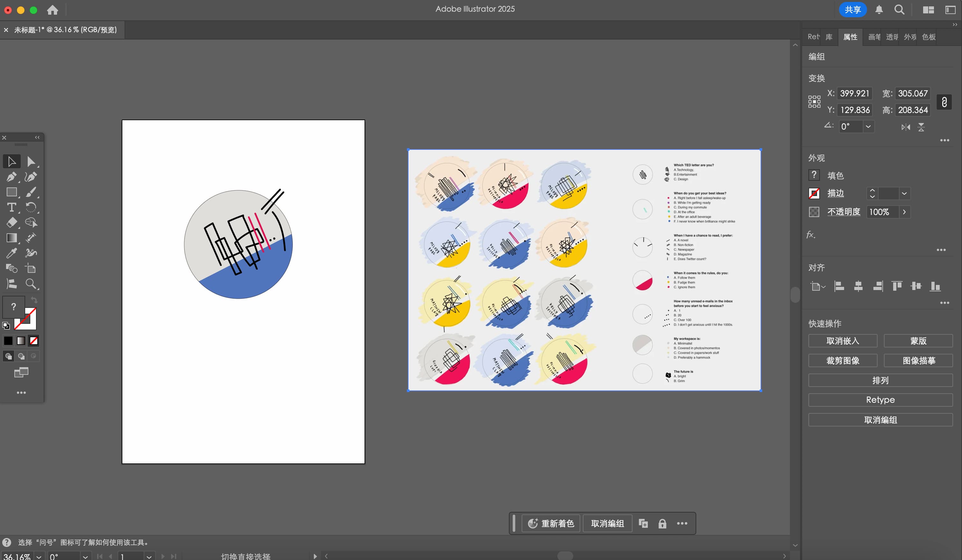
Task: Open the stroke weight dropdown
Action: tap(904, 193)
